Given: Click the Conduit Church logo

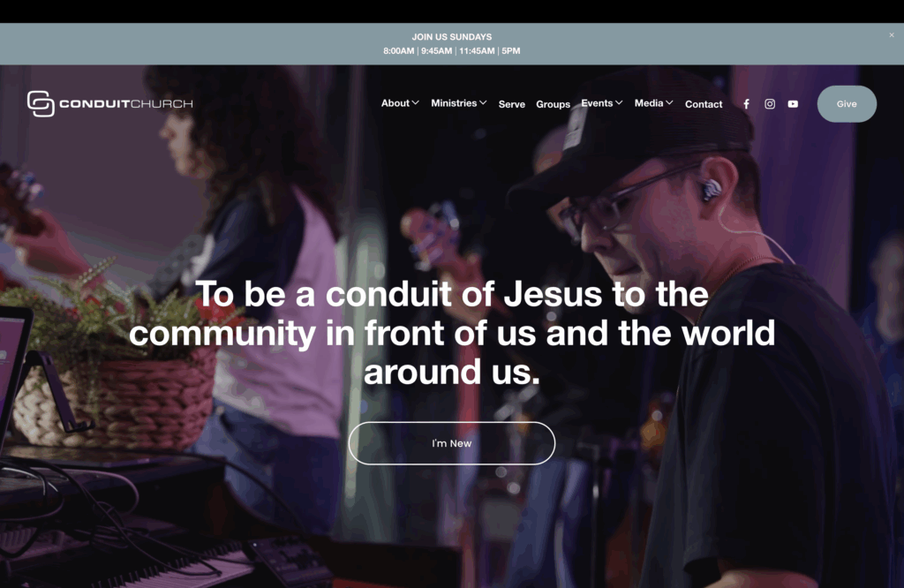Looking at the screenshot, I should (110, 104).
